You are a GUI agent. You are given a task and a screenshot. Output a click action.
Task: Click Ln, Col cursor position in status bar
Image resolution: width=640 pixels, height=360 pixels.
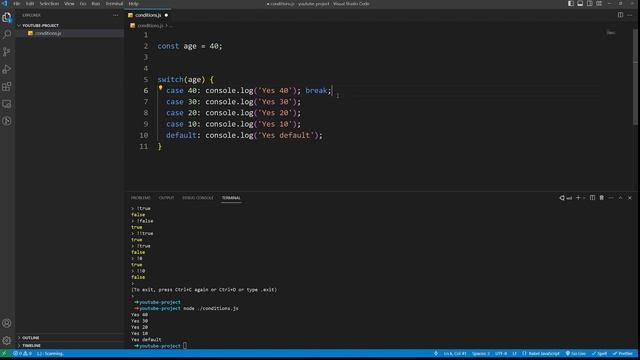(455, 354)
